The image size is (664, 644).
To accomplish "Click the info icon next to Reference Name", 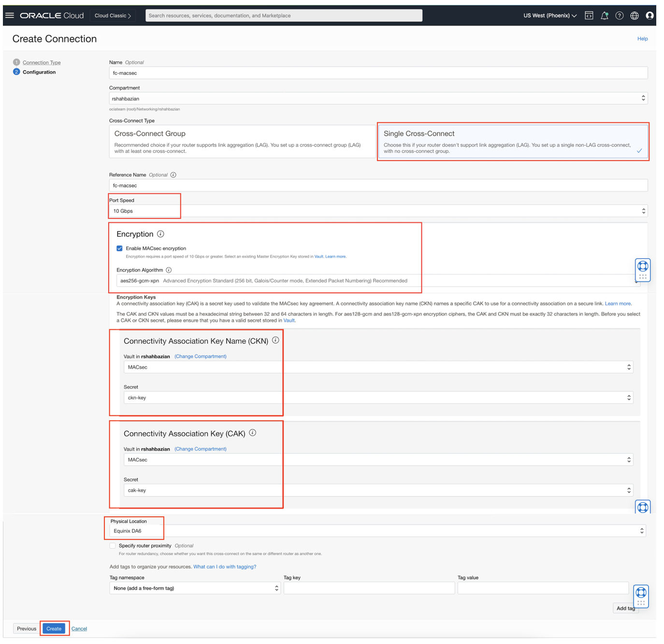I will click(x=173, y=175).
